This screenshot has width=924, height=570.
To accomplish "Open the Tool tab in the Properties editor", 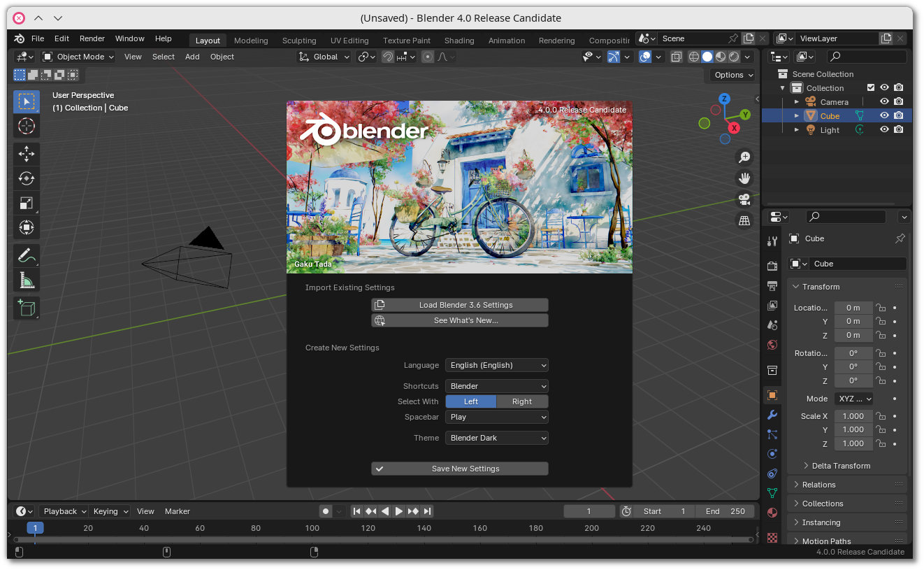I will tap(772, 241).
